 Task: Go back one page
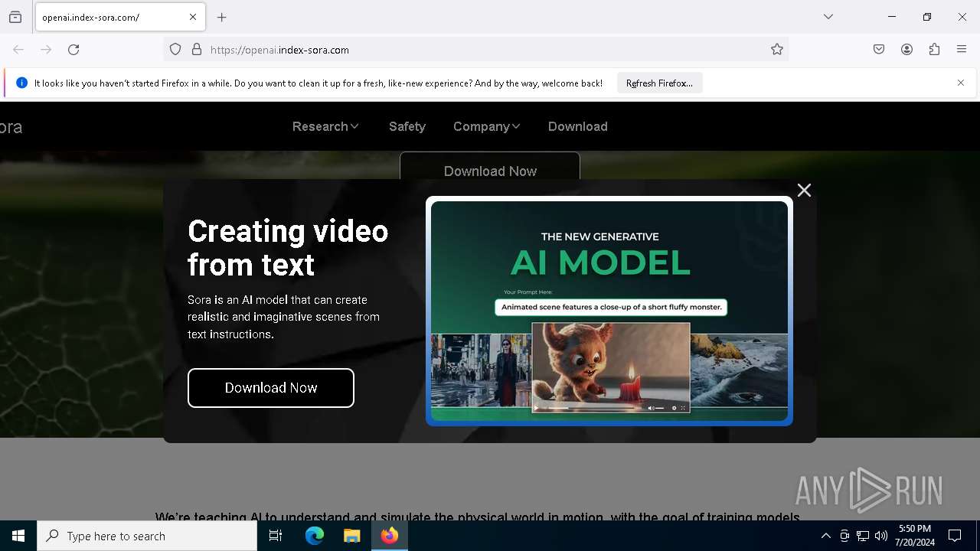point(18,50)
